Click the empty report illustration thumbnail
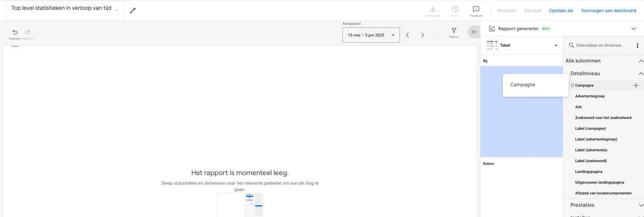The width and height of the screenshot is (644, 217). 240,205
